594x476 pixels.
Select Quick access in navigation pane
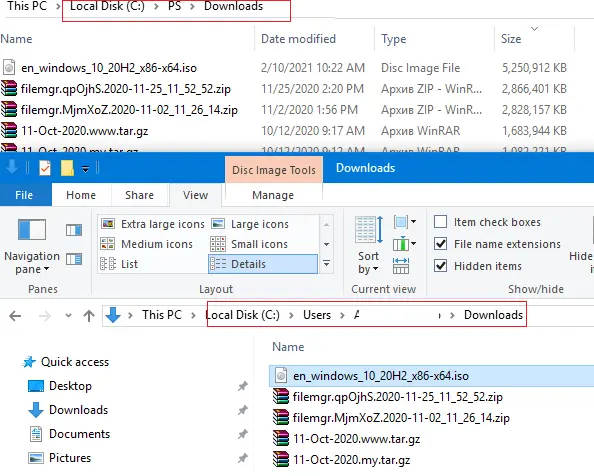66,362
